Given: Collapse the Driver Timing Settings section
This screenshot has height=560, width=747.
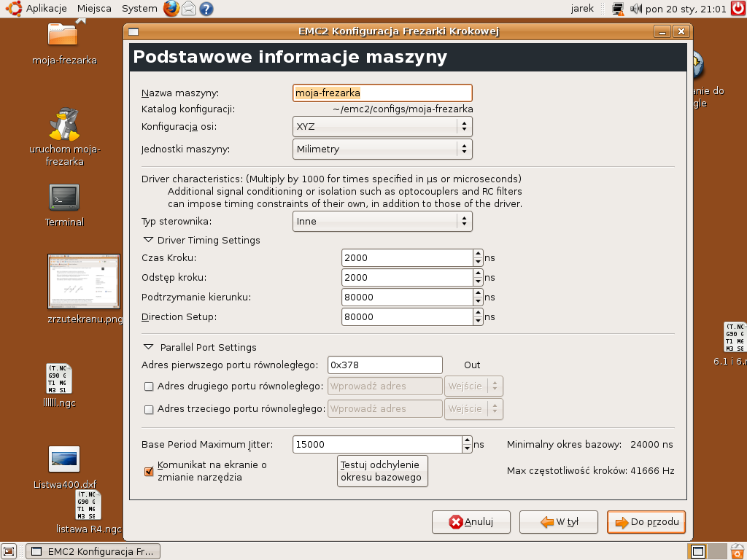Looking at the screenshot, I should point(148,240).
